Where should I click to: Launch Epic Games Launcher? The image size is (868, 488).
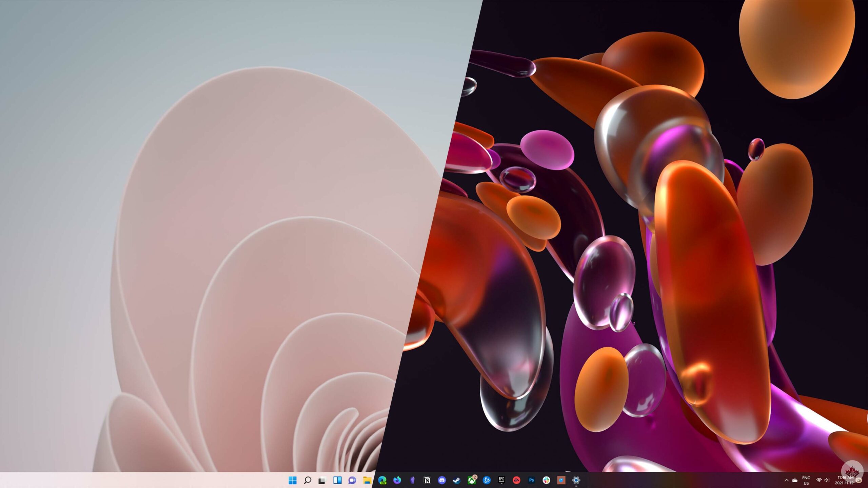tap(501, 480)
